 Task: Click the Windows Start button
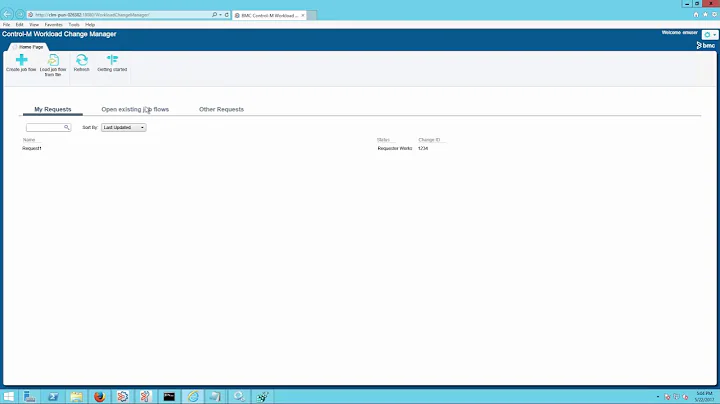point(9,397)
